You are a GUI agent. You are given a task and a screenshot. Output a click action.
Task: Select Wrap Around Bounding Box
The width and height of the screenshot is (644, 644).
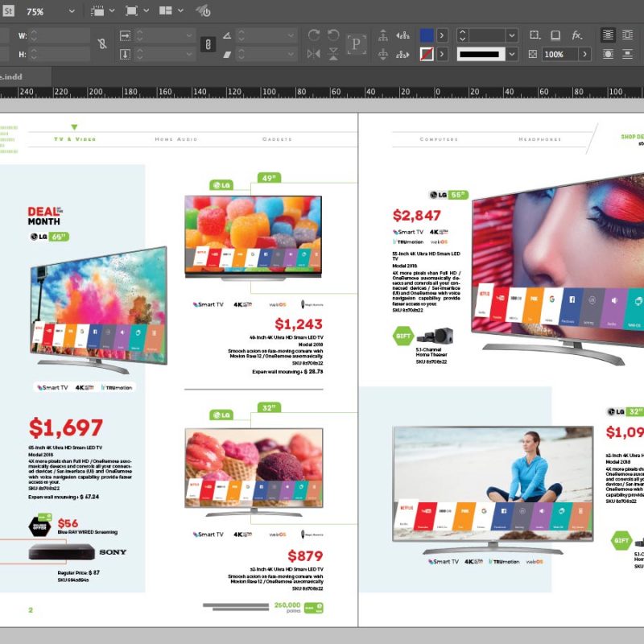tap(628, 35)
